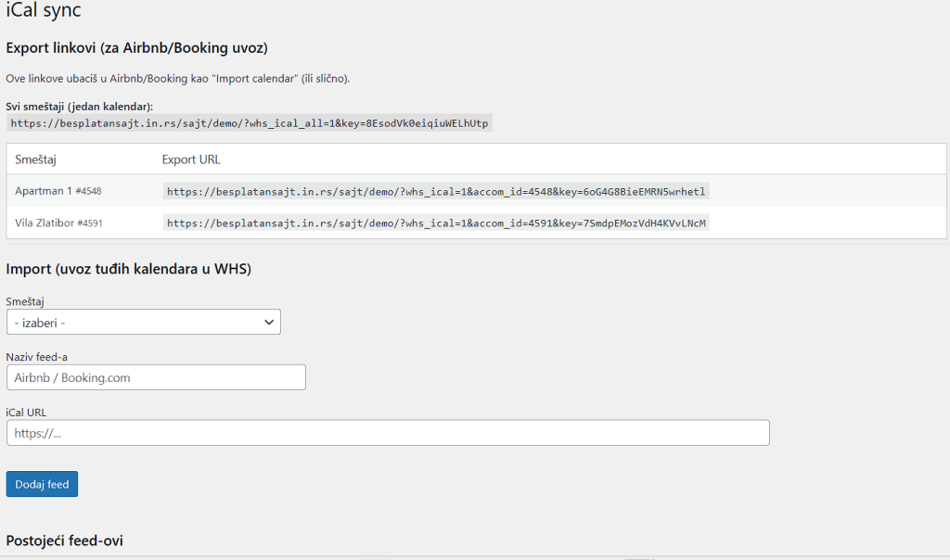
Task: Click the Apartman 1 export URL
Action: tap(436, 192)
